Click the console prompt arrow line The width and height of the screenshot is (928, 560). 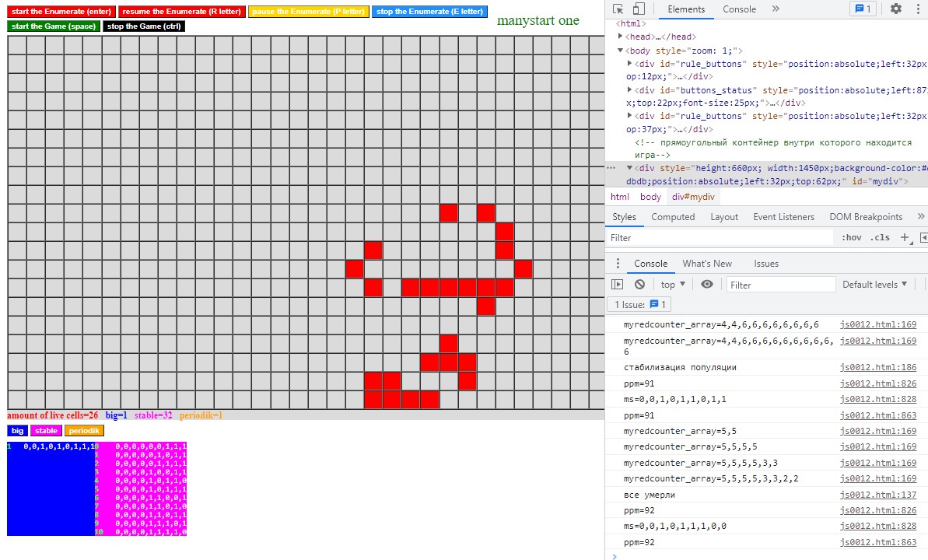click(614, 556)
